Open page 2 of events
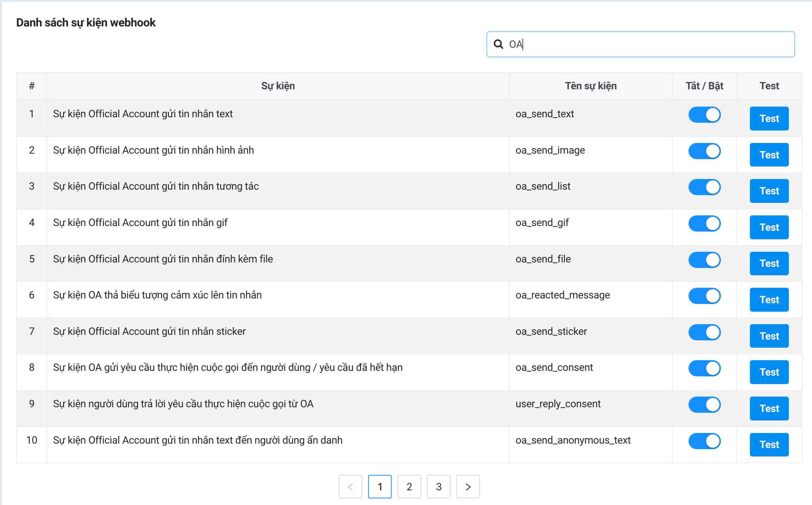This screenshot has width=812, height=505. pos(409,487)
